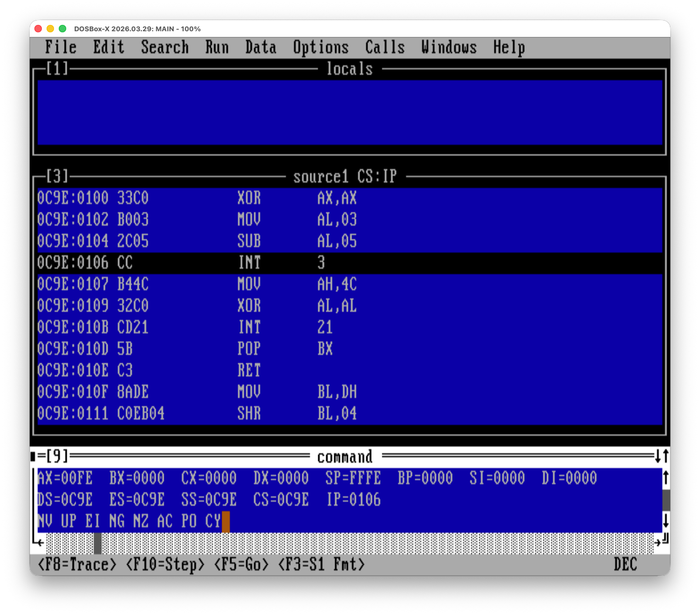The image size is (700, 615).
Task: Click the vertical scrollbar thumb in command window
Action: pyautogui.click(x=666, y=500)
